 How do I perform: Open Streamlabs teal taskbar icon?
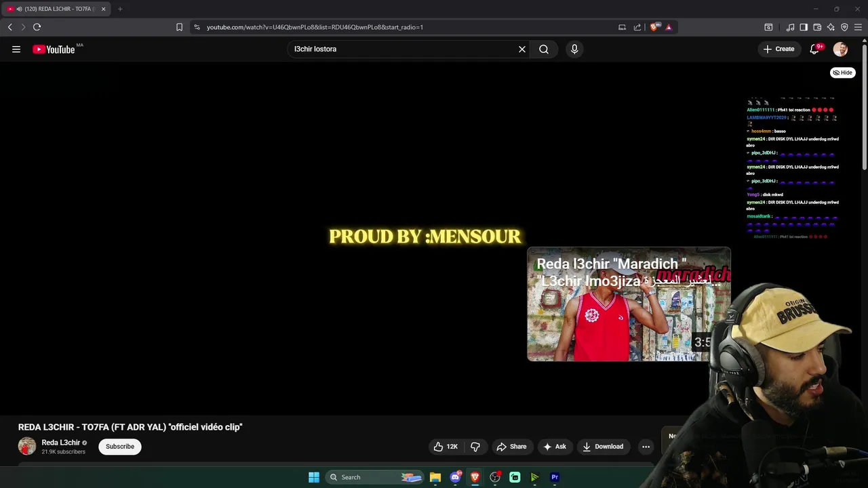click(x=515, y=477)
